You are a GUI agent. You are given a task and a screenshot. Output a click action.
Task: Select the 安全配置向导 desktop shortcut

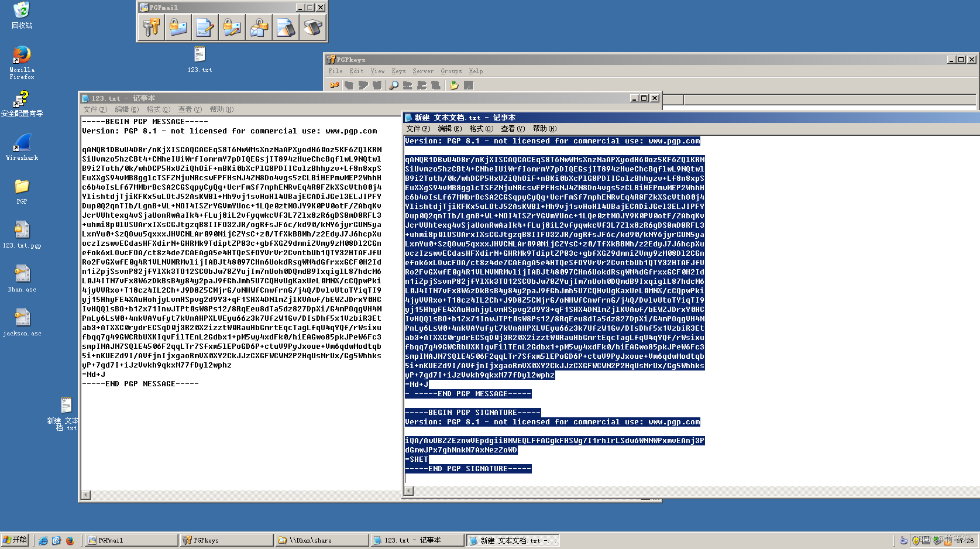22,104
